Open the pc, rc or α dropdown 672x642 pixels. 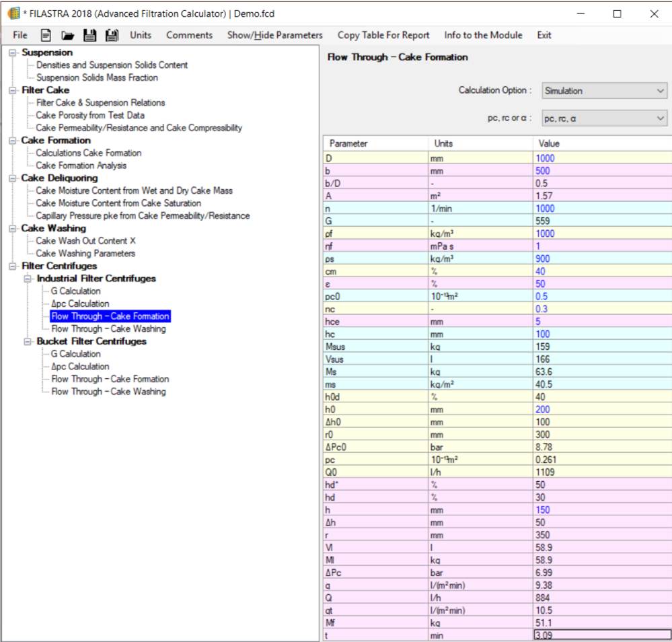[604, 118]
